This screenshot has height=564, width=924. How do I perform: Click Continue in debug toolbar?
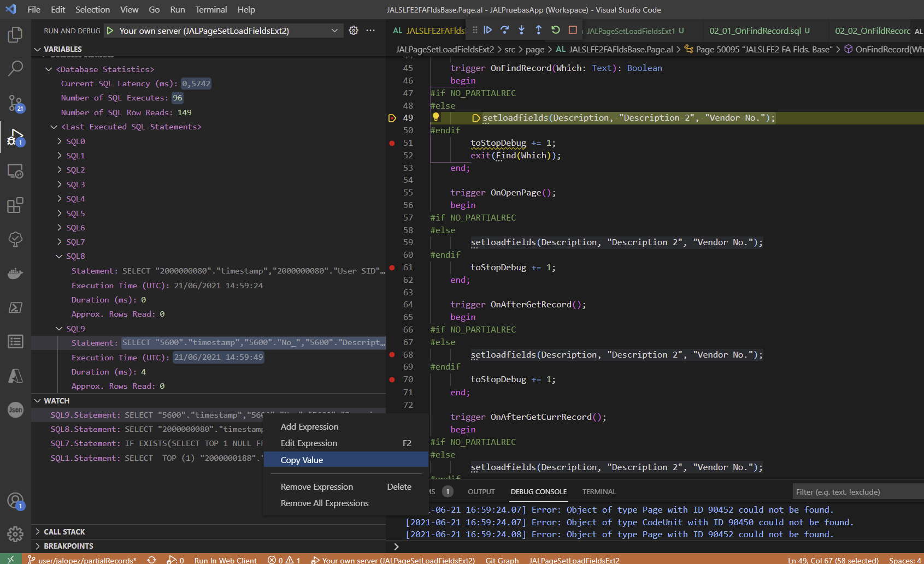pyautogui.click(x=488, y=30)
